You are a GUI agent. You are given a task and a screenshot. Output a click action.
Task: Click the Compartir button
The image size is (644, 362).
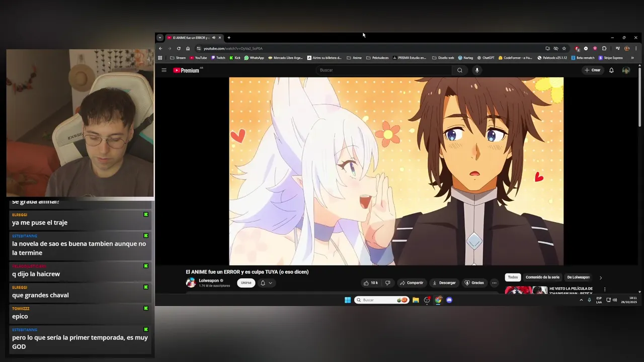[x=412, y=283]
